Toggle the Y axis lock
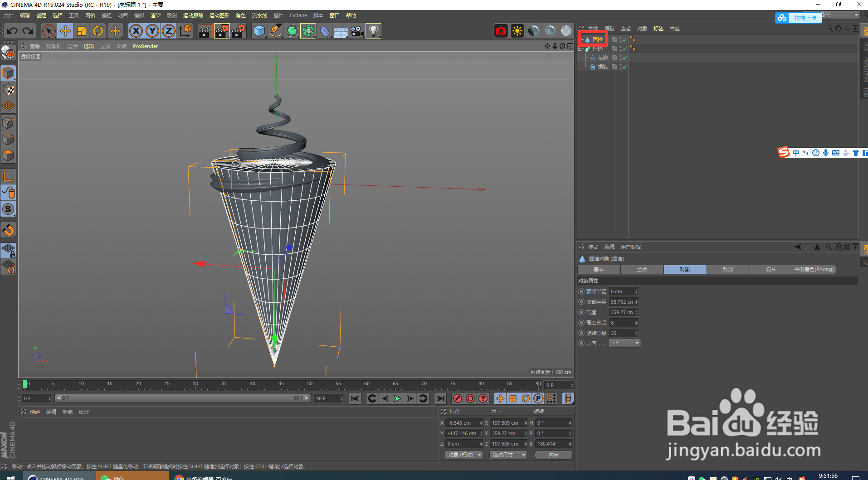The width and height of the screenshot is (868, 480). 152,31
